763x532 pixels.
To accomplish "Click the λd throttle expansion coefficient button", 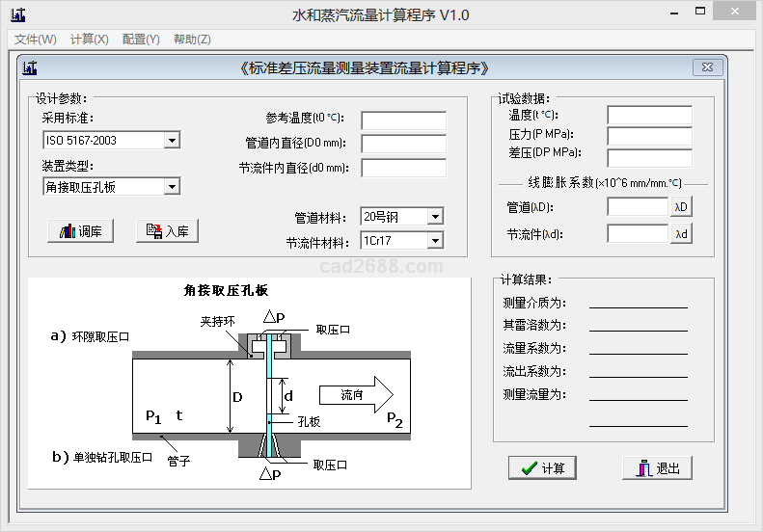I will click(x=681, y=234).
